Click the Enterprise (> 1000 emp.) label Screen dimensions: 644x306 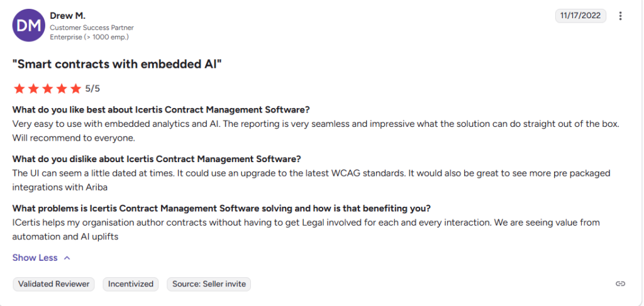click(x=91, y=37)
